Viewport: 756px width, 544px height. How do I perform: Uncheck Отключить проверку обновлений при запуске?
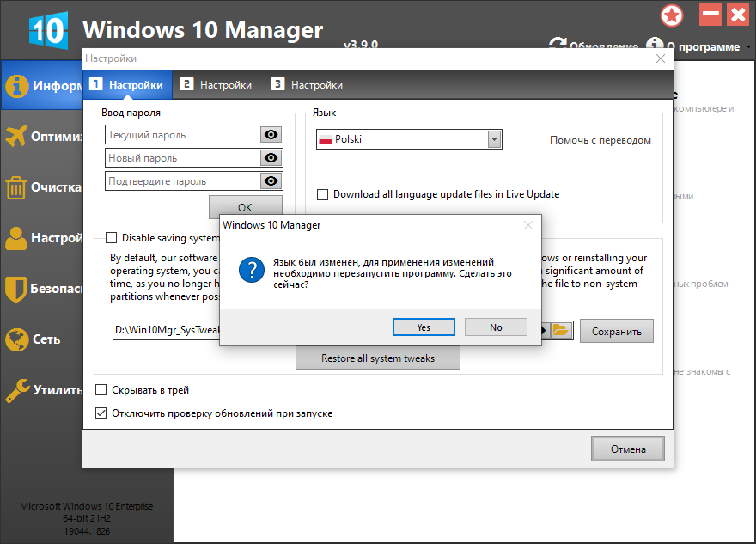click(x=101, y=413)
